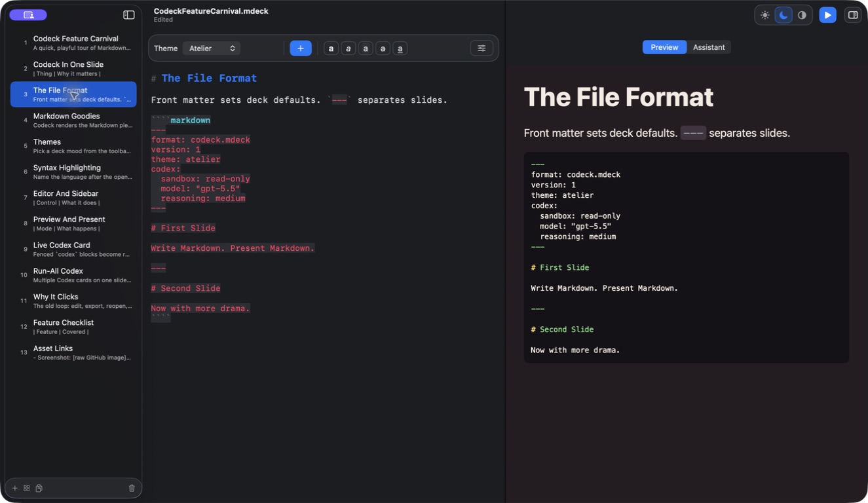Toggle the right inspector panel icon
The width and height of the screenshot is (868, 503).
tap(853, 15)
